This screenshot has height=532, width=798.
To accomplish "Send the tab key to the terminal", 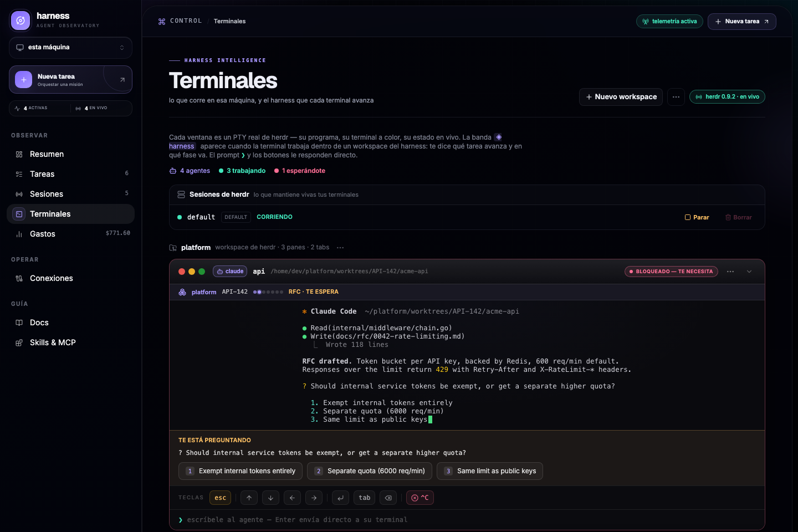I will point(365,498).
